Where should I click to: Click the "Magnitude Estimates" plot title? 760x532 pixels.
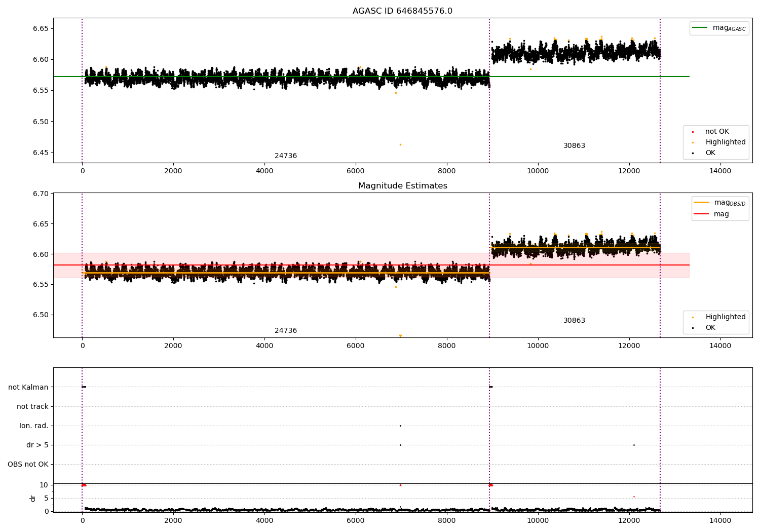tap(402, 186)
